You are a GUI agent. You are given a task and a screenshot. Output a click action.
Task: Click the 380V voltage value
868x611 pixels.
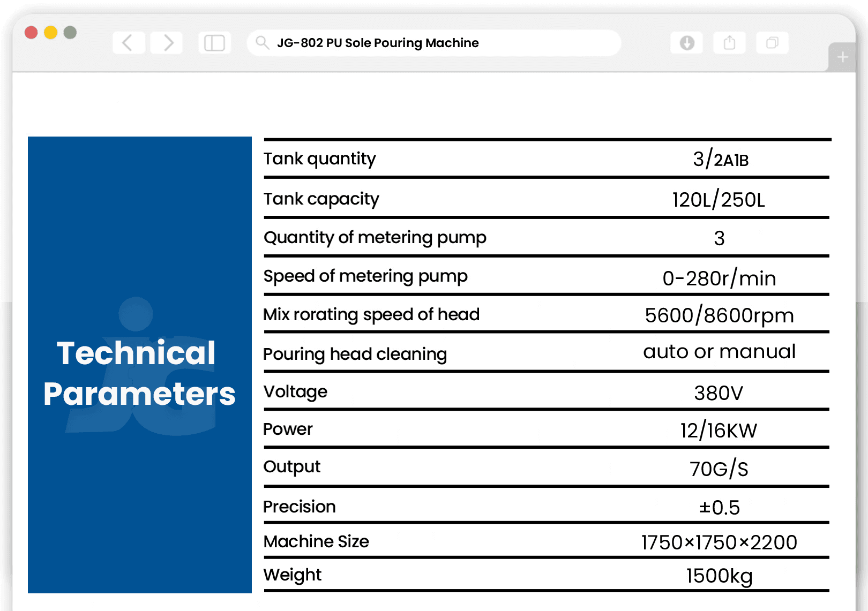[718, 392]
